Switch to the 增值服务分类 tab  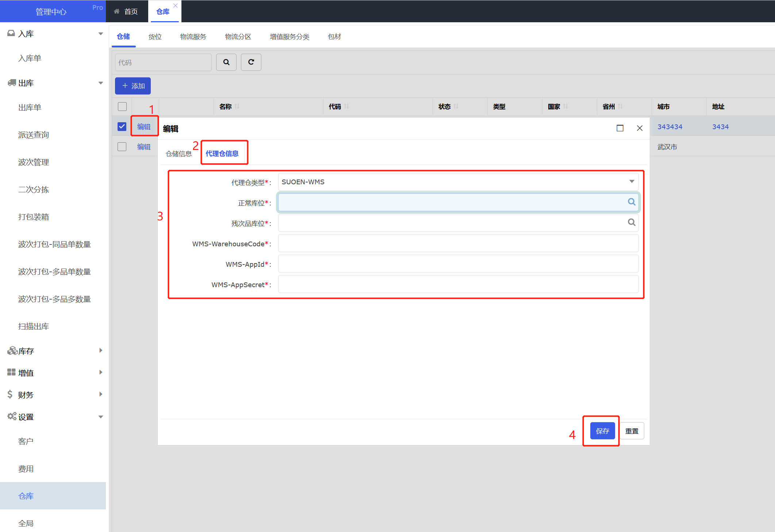click(289, 36)
